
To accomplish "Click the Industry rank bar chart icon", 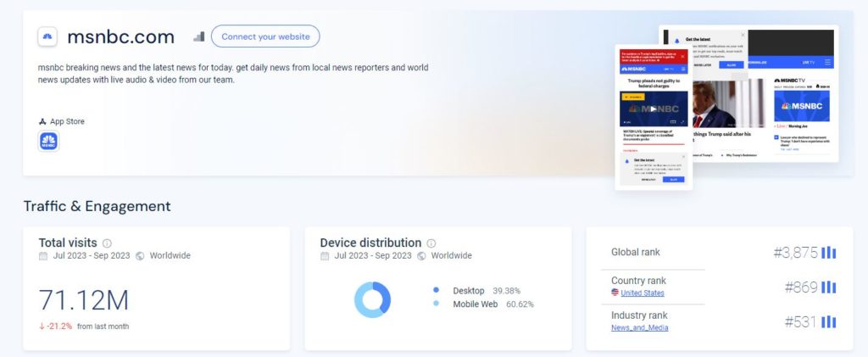I will tap(829, 321).
